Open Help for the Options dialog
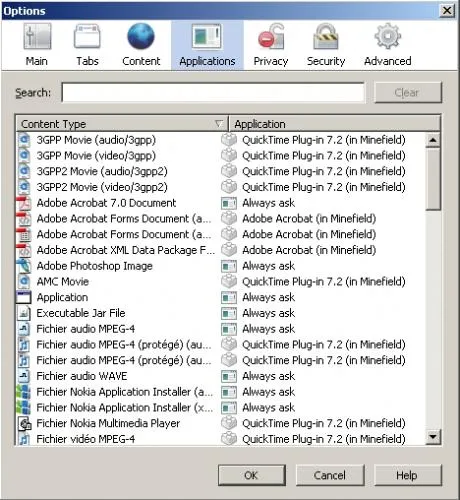Screen dimensions: 460x500 pos(408,475)
